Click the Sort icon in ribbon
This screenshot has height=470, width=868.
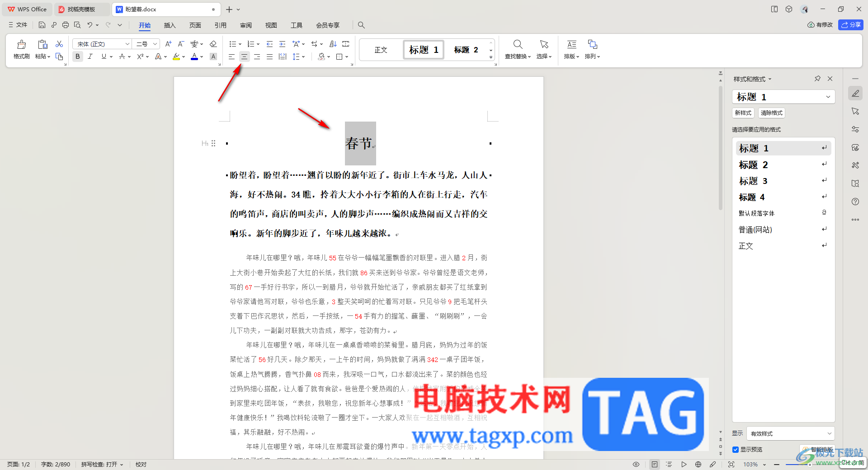[x=333, y=44]
